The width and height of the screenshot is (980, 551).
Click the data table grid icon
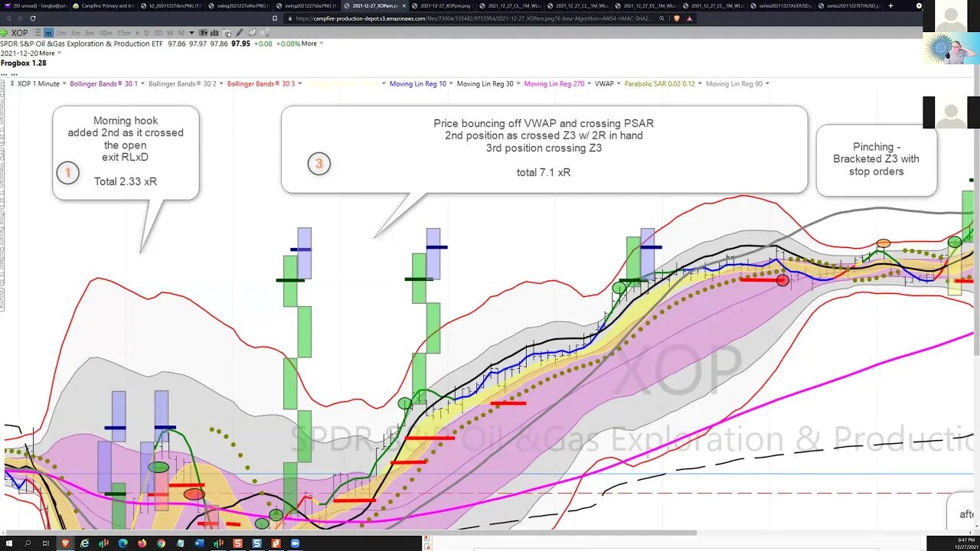point(227,33)
